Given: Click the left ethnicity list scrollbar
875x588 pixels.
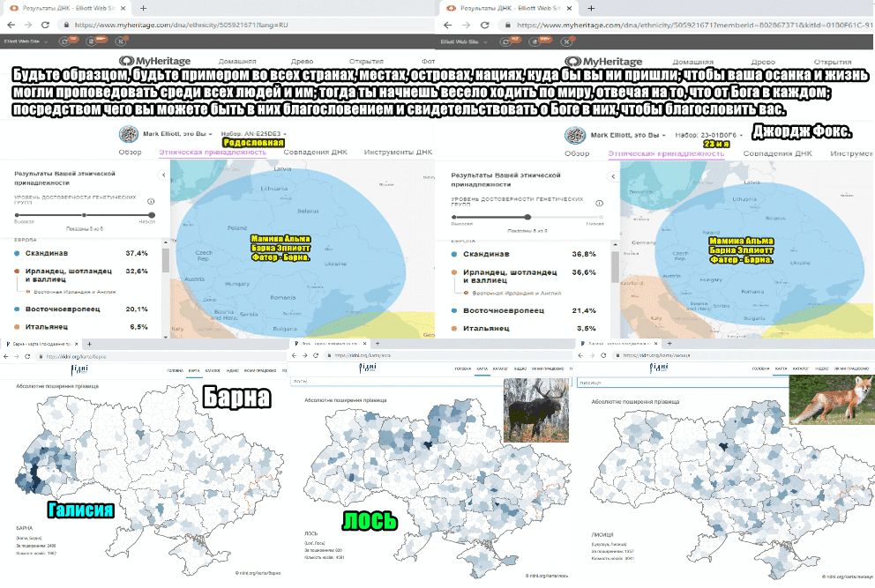Looking at the screenshot, I should tap(166, 261).
